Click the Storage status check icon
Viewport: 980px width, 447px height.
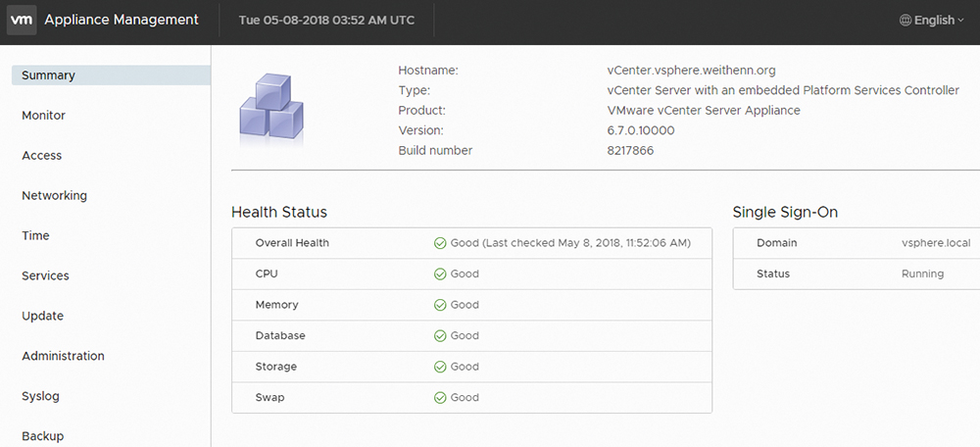click(x=440, y=367)
